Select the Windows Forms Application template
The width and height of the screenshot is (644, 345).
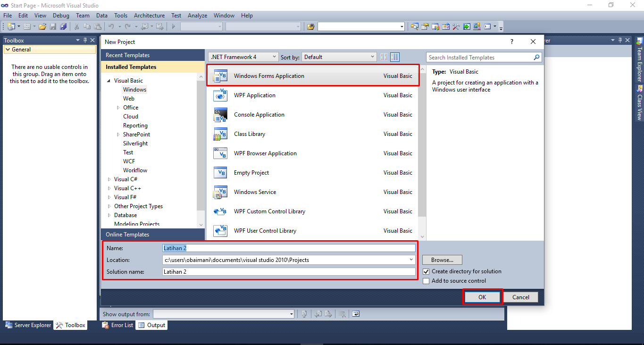(x=312, y=76)
